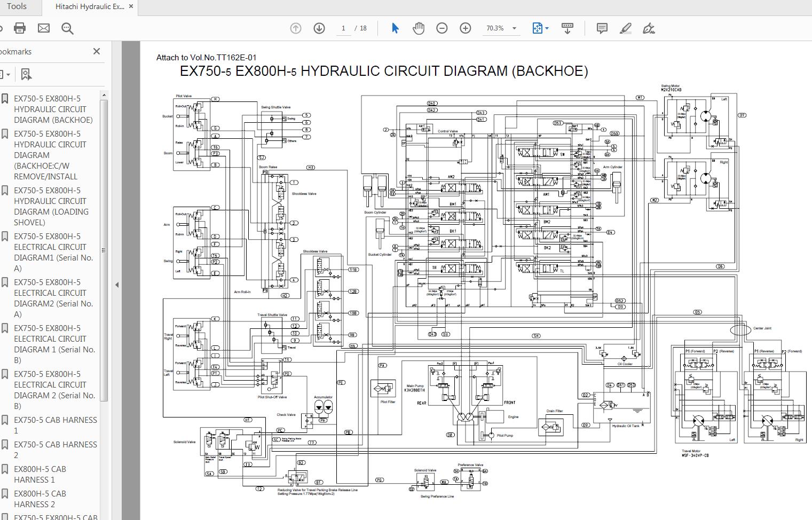
Task: Activate the Selection arrow tool
Action: click(x=395, y=28)
